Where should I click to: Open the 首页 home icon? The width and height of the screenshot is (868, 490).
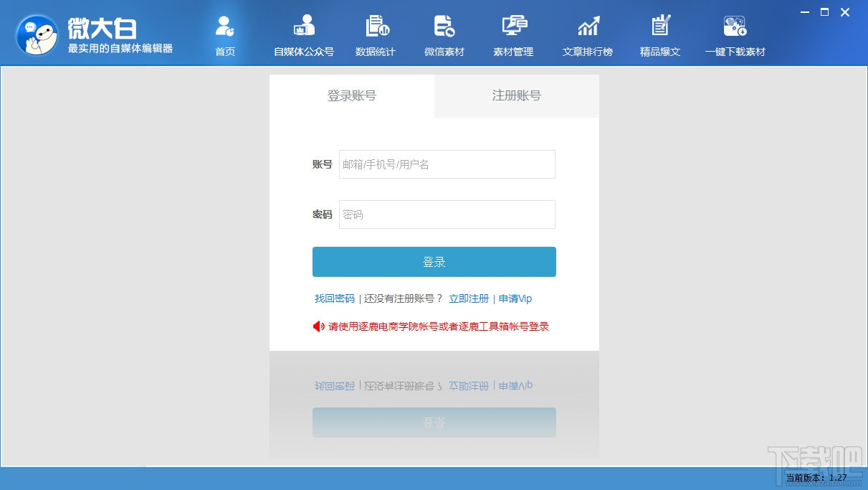(x=225, y=27)
